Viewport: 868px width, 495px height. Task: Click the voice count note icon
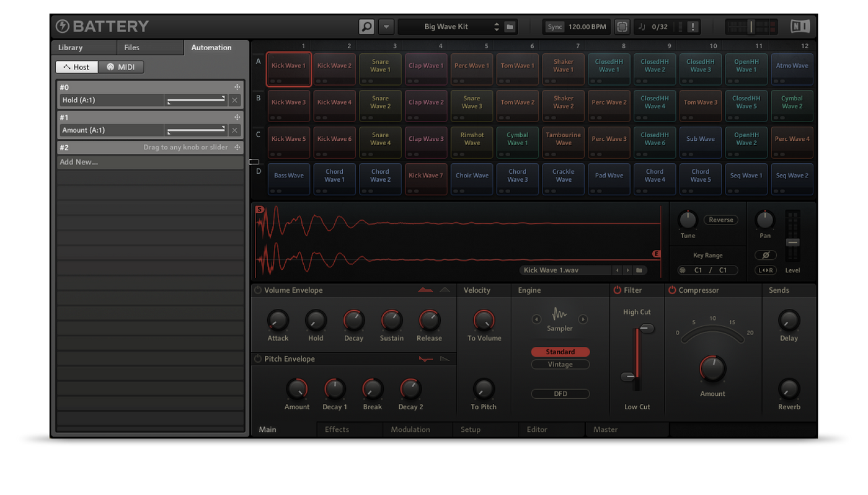(642, 27)
